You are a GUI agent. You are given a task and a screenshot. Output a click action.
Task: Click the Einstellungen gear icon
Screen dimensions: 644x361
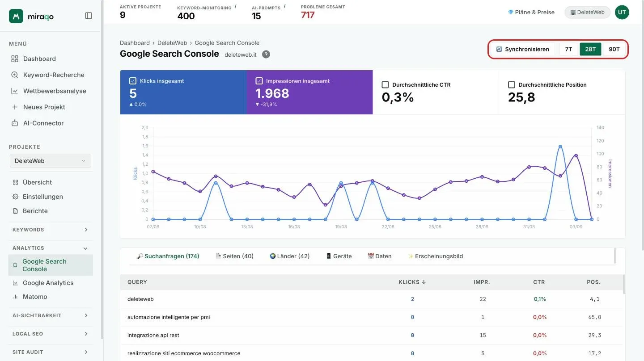tap(15, 197)
